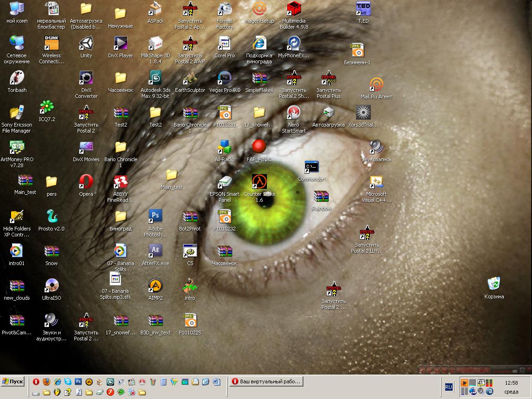The width and height of the screenshot is (532, 399).
Task: Click the ICQ7.2 flower icon on desktop
Action: [x=47, y=108]
